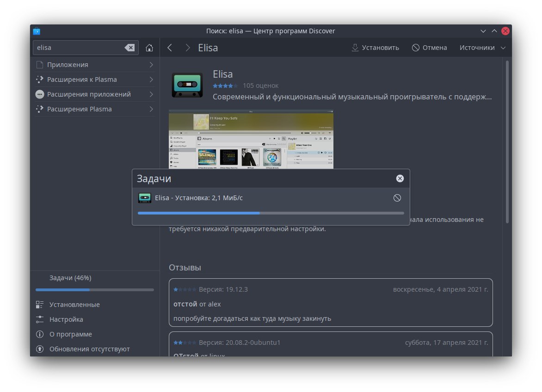
Task: Open Настройка section
Action: 95,319
